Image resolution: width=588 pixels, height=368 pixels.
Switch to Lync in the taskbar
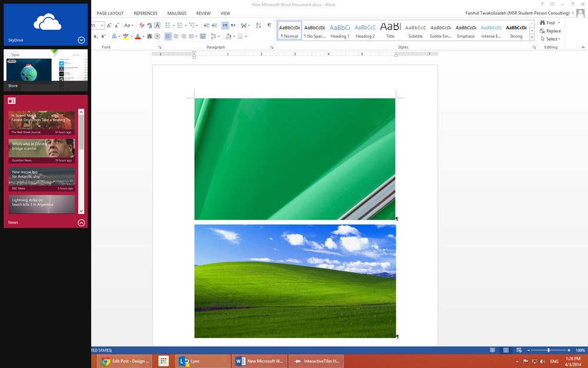pos(202,362)
